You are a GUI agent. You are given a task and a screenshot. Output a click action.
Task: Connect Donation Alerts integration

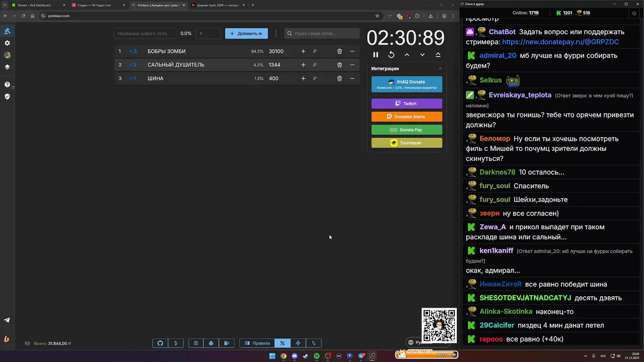[407, 117]
